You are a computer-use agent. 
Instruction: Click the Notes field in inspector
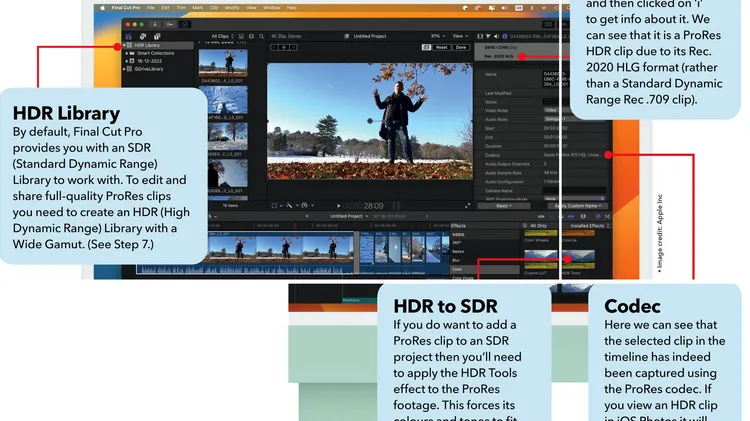point(555,102)
